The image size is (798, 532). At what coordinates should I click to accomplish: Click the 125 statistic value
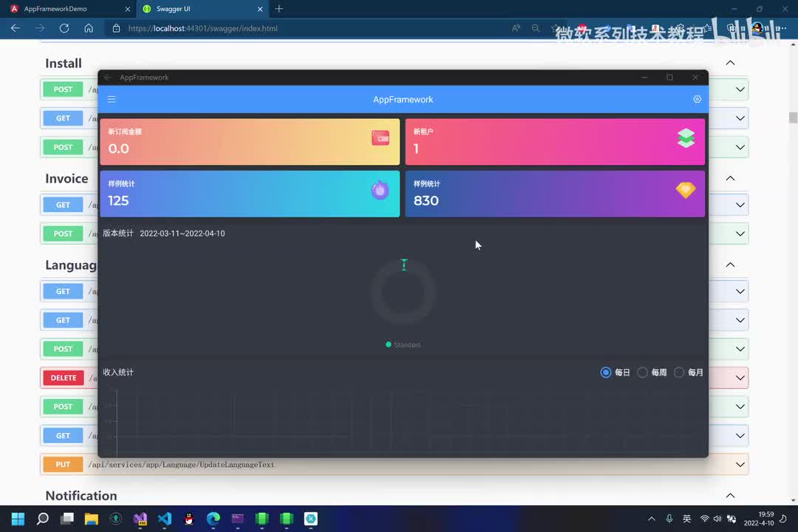coord(118,200)
